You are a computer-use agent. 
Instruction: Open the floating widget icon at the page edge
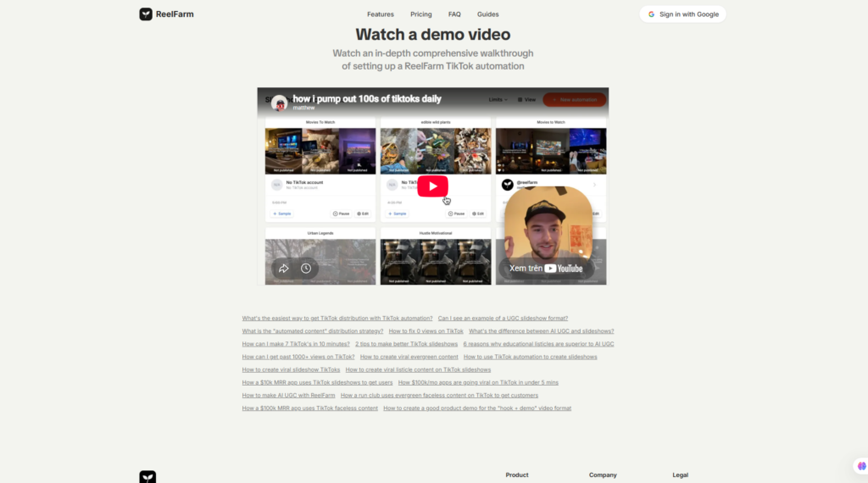[862, 466]
